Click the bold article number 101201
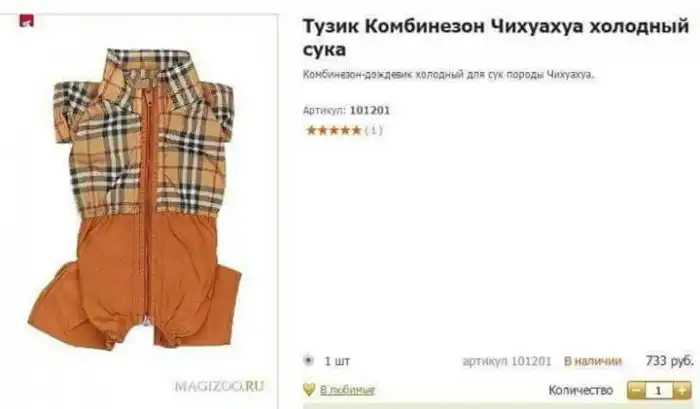Viewport: 700px width, 409px height. [x=370, y=110]
